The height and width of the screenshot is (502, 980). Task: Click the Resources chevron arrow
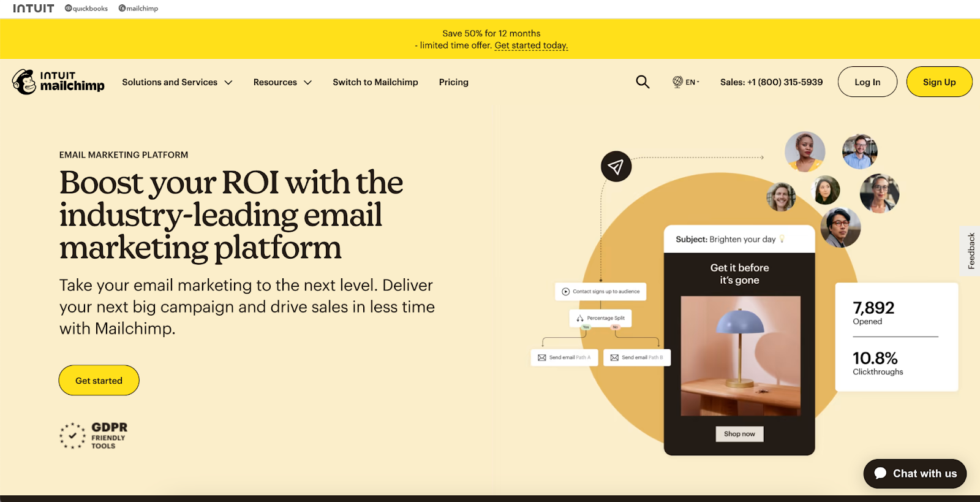[x=307, y=83]
